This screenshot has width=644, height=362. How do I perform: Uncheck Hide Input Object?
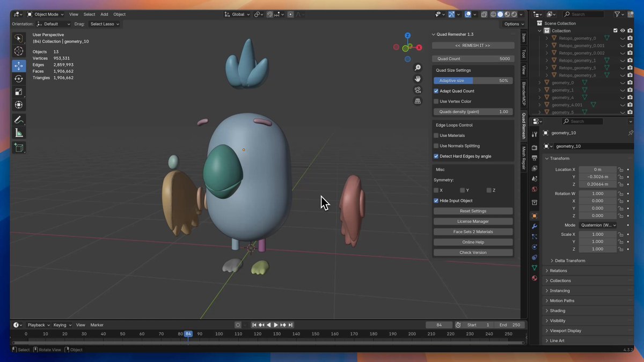(x=436, y=201)
